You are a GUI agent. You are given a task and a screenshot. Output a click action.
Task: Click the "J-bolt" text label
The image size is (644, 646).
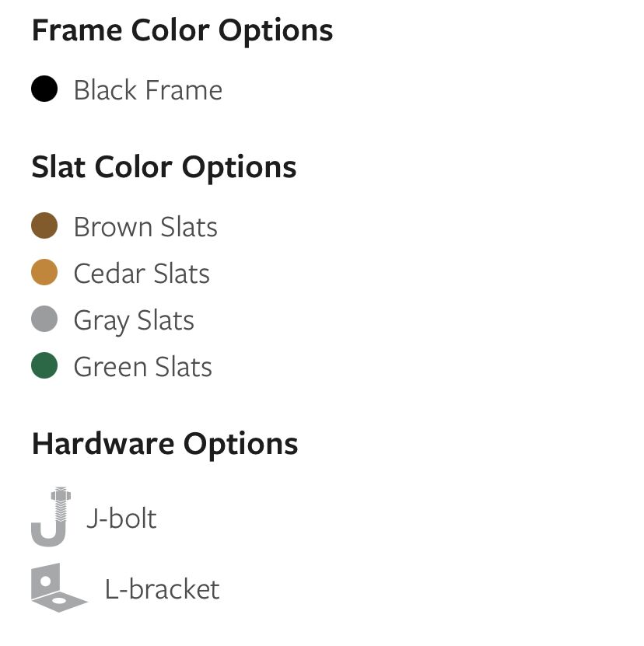(121, 518)
